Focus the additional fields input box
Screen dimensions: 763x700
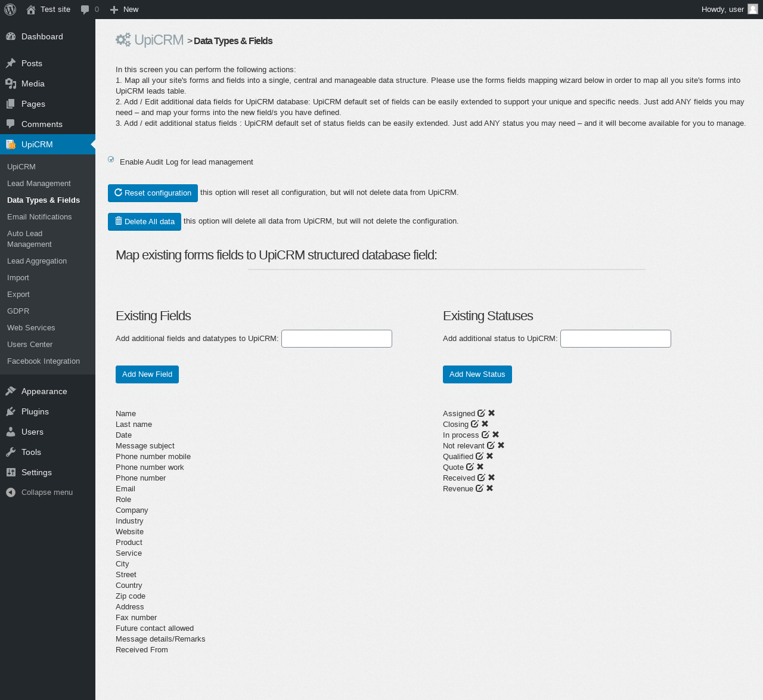pos(337,339)
